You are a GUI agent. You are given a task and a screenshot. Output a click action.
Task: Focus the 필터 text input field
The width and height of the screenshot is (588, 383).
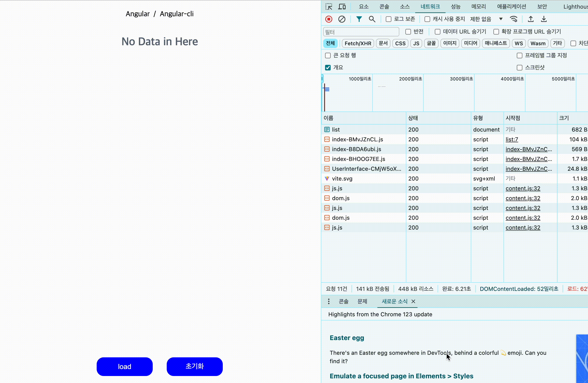[361, 32]
